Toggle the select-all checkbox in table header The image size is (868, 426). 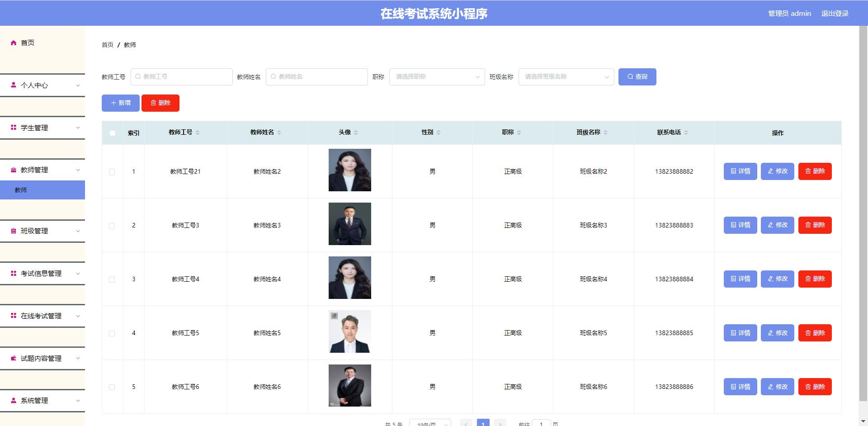112,133
